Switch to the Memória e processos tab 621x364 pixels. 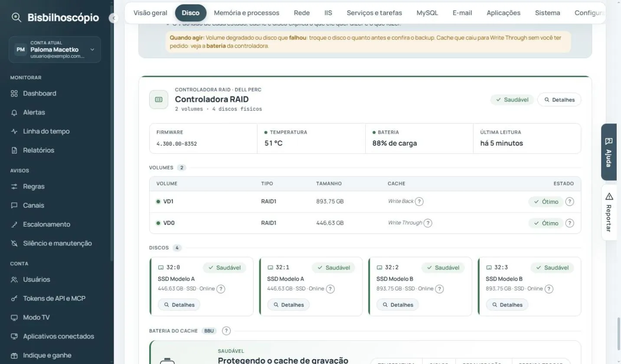tap(247, 13)
